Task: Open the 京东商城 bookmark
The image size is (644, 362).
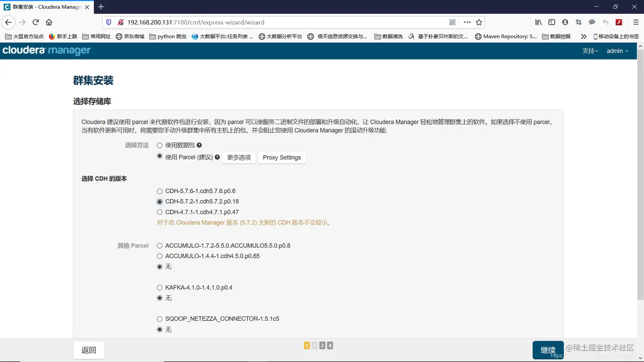Action: click(130, 37)
